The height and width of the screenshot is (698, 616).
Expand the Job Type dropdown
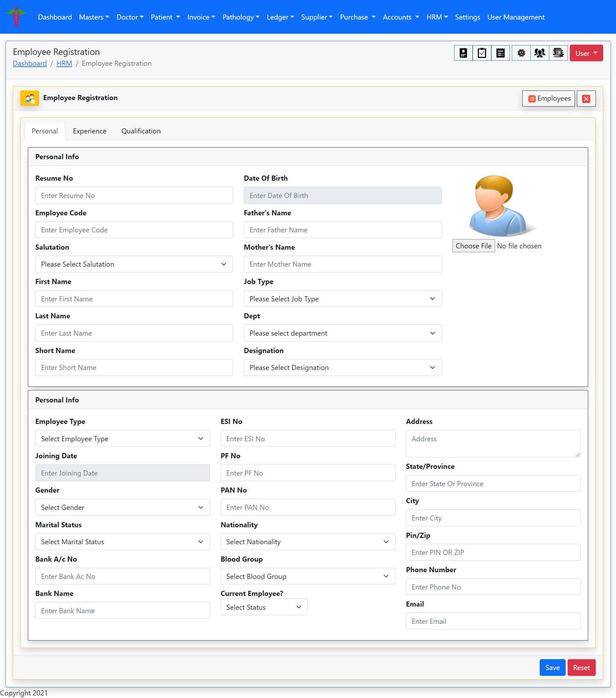pyautogui.click(x=342, y=299)
